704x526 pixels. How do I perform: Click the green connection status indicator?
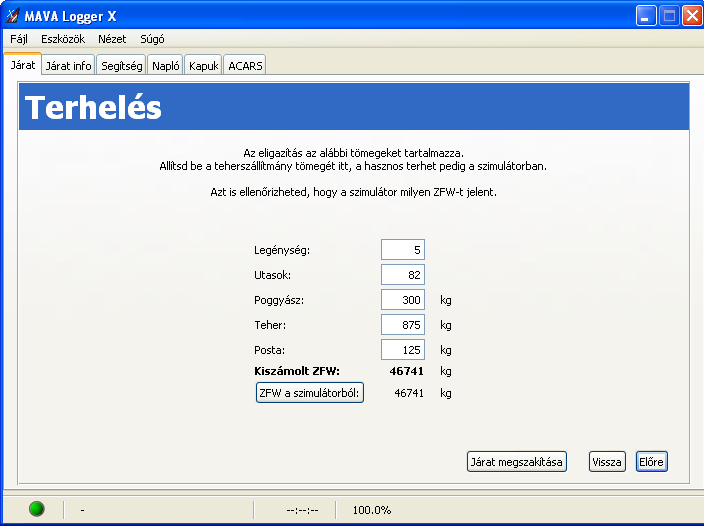[37, 509]
